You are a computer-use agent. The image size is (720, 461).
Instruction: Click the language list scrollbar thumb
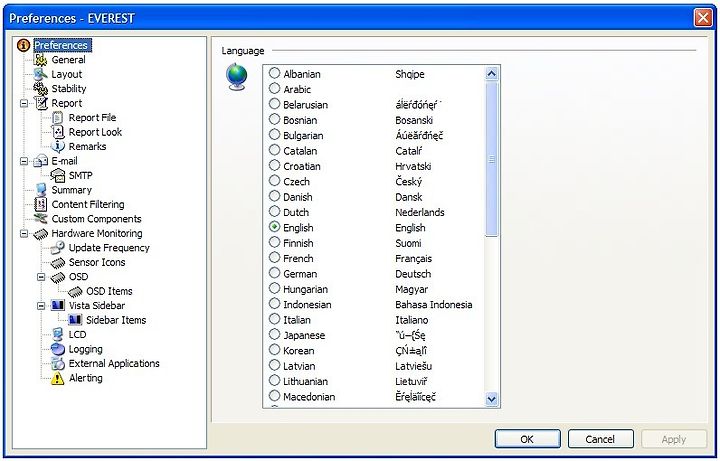(x=491, y=159)
